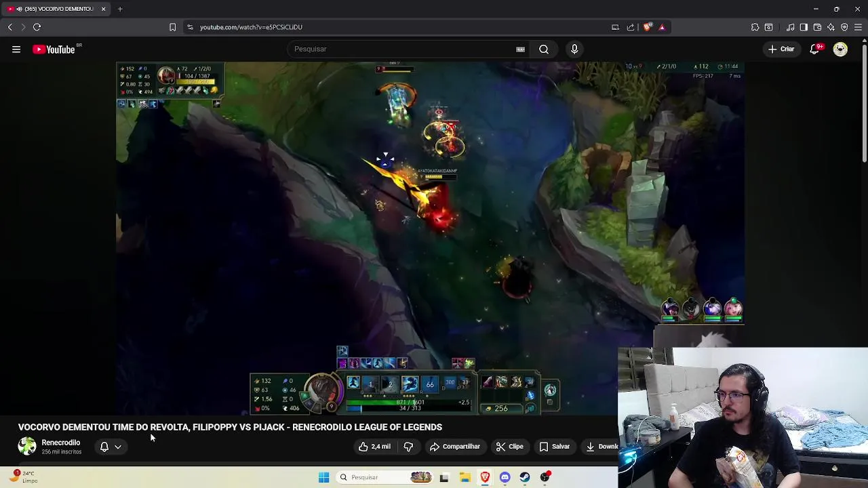Viewport: 868px width, 488px height.
Task: Toggle the browser sidebar panel
Action: (804, 27)
